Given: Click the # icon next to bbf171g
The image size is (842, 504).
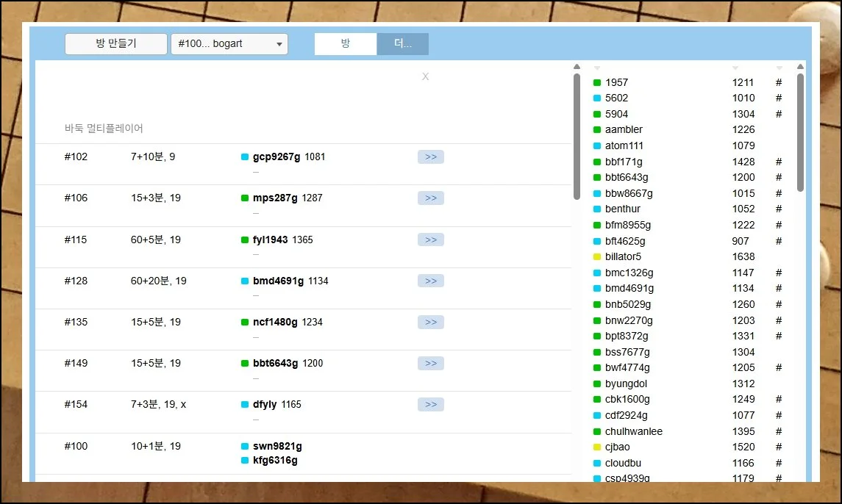Looking at the screenshot, I should pyautogui.click(x=779, y=162).
